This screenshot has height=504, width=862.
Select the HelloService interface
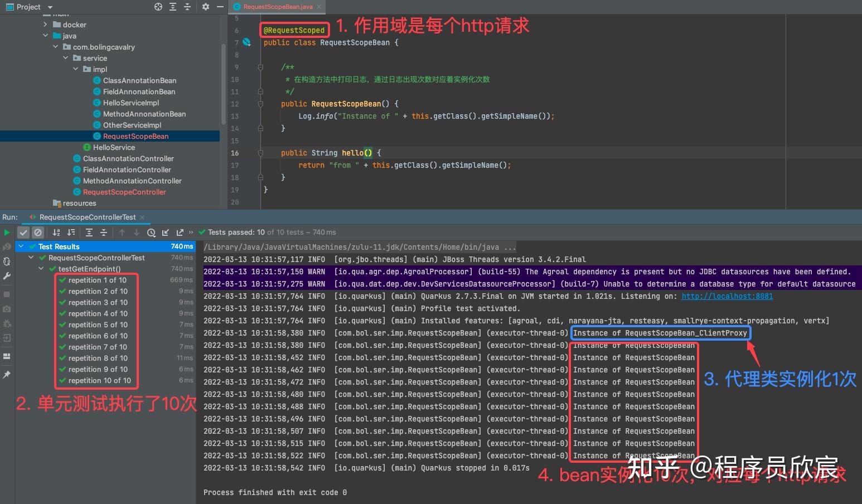pos(114,147)
